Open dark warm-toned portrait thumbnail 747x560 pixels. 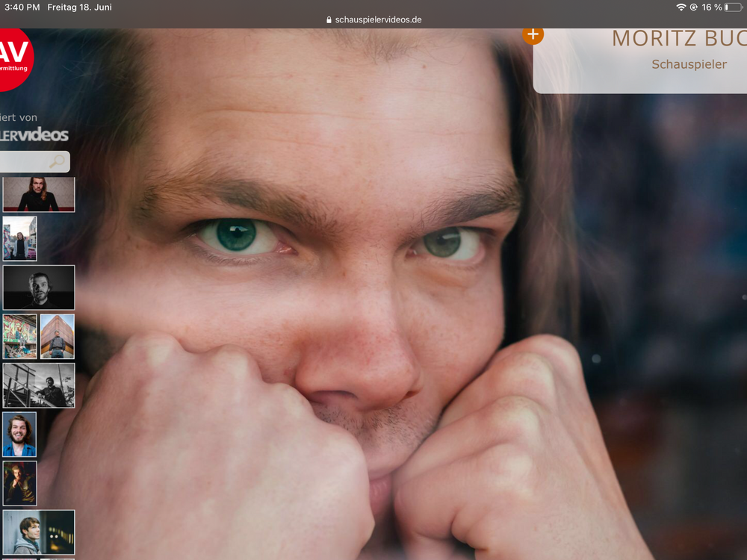click(x=19, y=483)
